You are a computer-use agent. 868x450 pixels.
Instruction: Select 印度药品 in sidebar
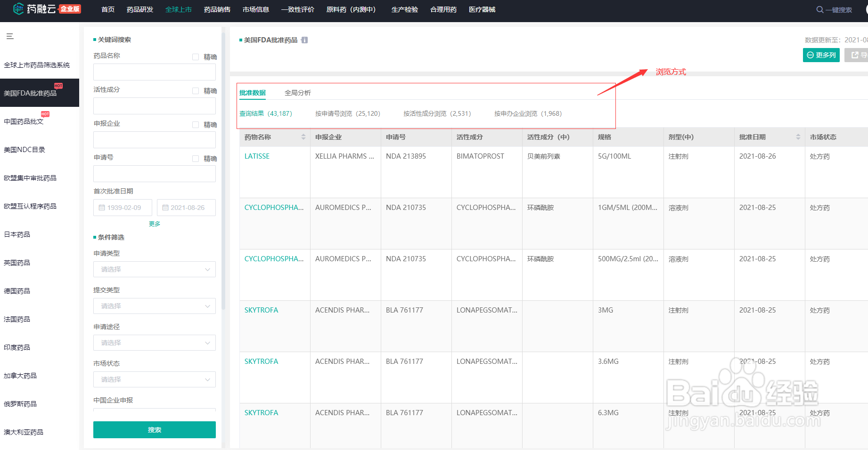click(x=17, y=347)
